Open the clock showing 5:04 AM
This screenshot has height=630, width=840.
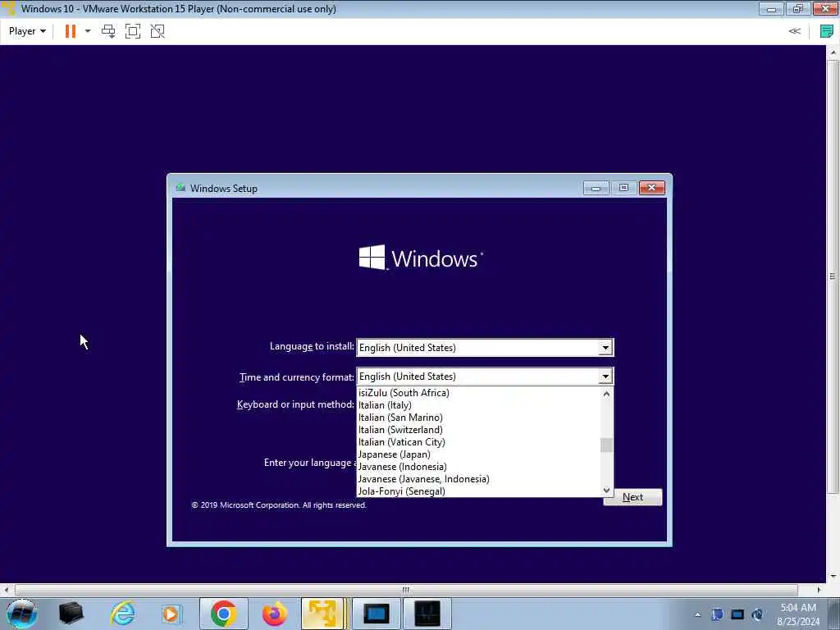[x=798, y=614]
